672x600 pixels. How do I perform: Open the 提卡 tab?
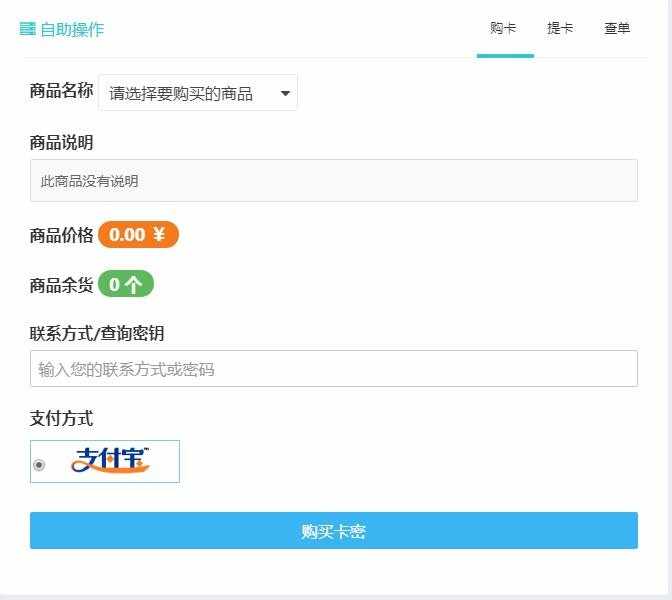(x=560, y=28)
